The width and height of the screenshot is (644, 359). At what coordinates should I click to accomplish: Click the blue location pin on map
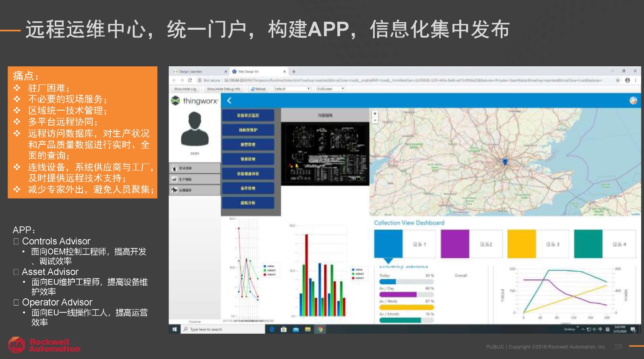(x=505, y=162)
